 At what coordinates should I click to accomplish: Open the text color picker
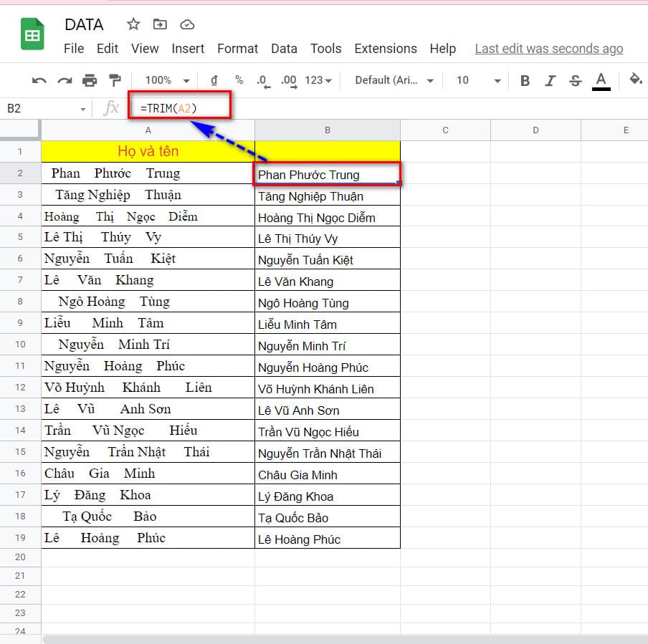[601, 80]
